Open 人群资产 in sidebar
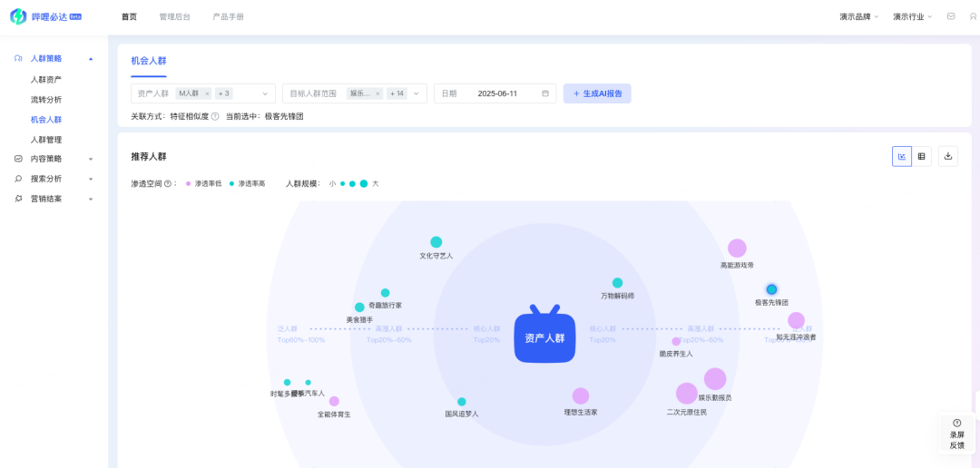The image size is (980, 468). (46, 79)
